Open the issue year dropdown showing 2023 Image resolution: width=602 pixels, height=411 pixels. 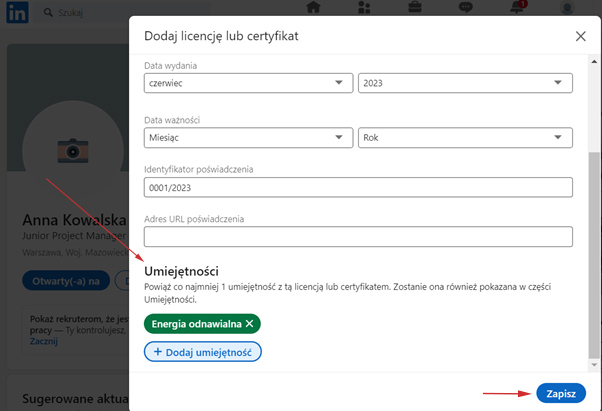(x=465, y=83)
